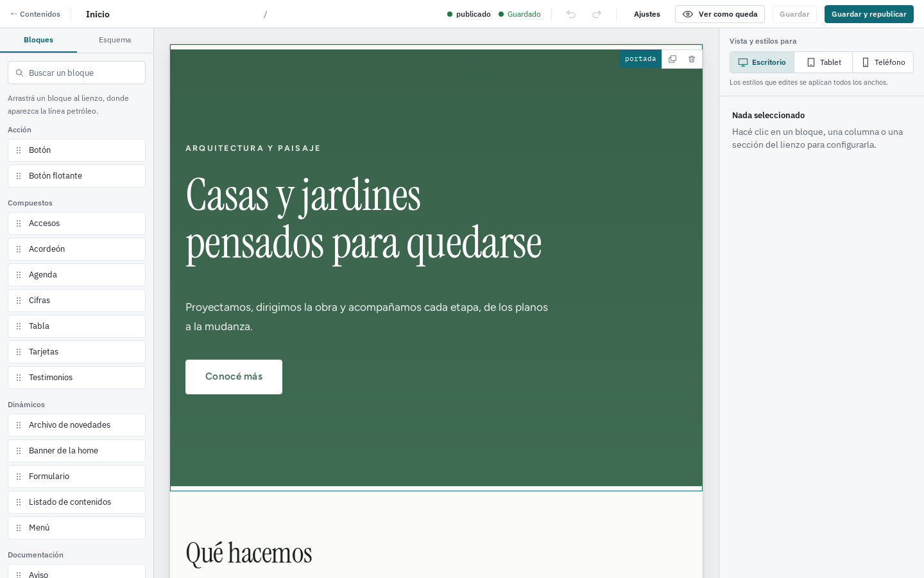
Task: Click the drag handle of Agenda block
Action: [x=19, y=275]
